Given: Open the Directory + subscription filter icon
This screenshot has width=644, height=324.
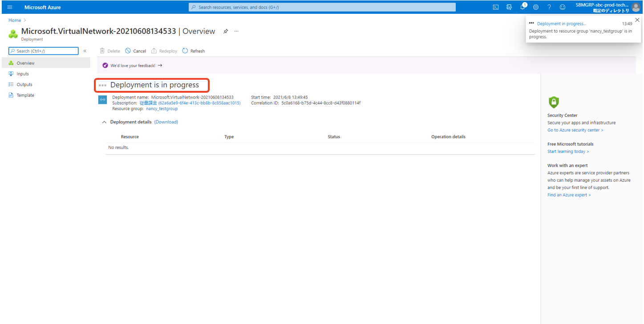Looking at the screenshot, I should click(509, 7).
